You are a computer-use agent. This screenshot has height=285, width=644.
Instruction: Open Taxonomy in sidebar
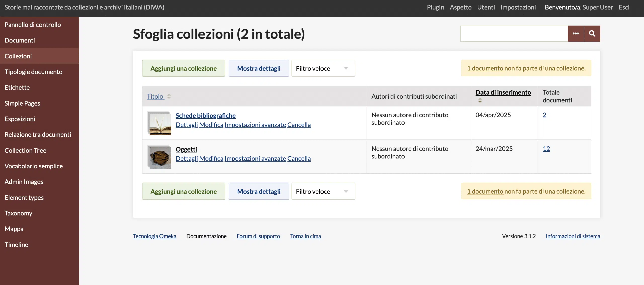pyautogui.click(x=39, y=213)
